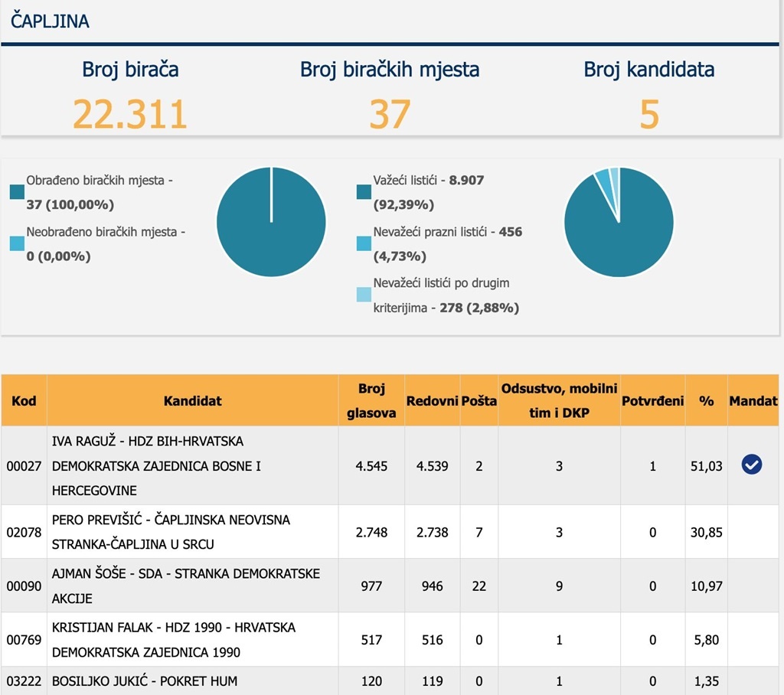Click the light blue 'Neobrađeno biračkih mjesta' legend swatch
The height and width of the screenshot is (695, 784).
pos(17,243)
